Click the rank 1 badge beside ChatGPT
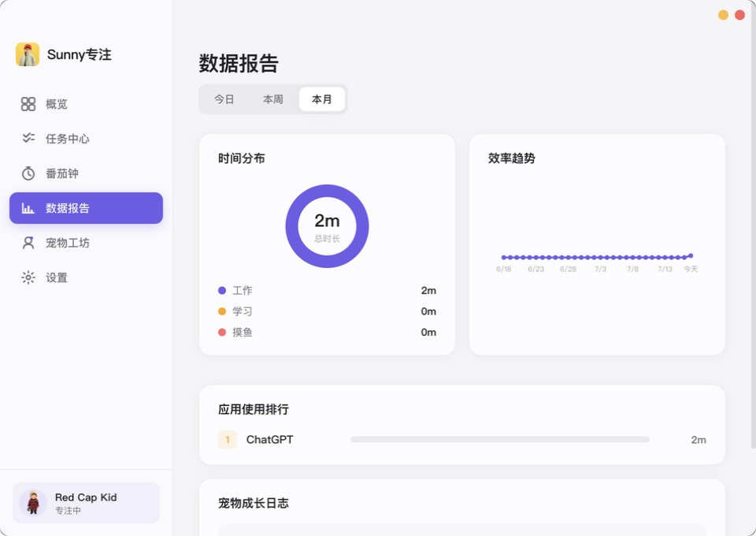Viewport: 756px width, 536px height. [228, 440]
